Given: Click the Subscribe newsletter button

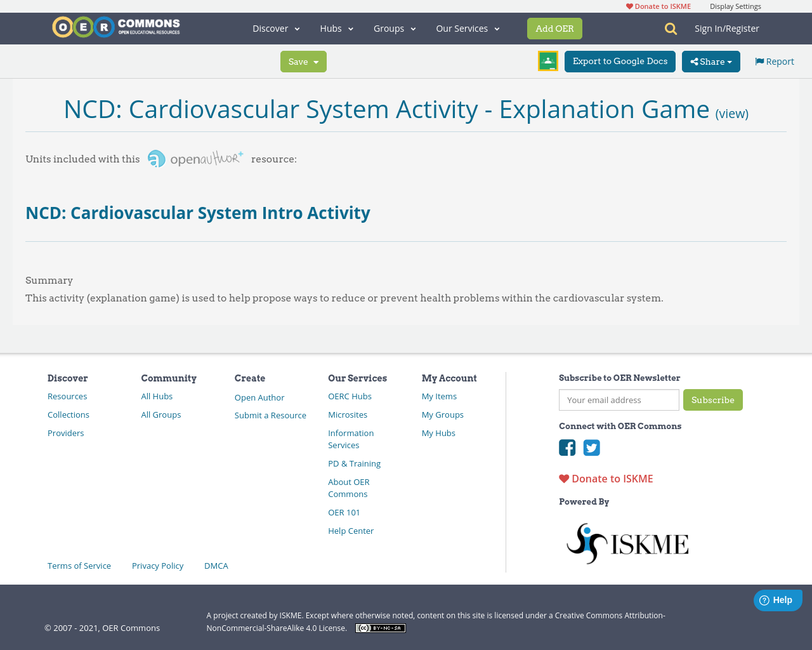Looking at the screenshot, I should [x=713, y=400].
